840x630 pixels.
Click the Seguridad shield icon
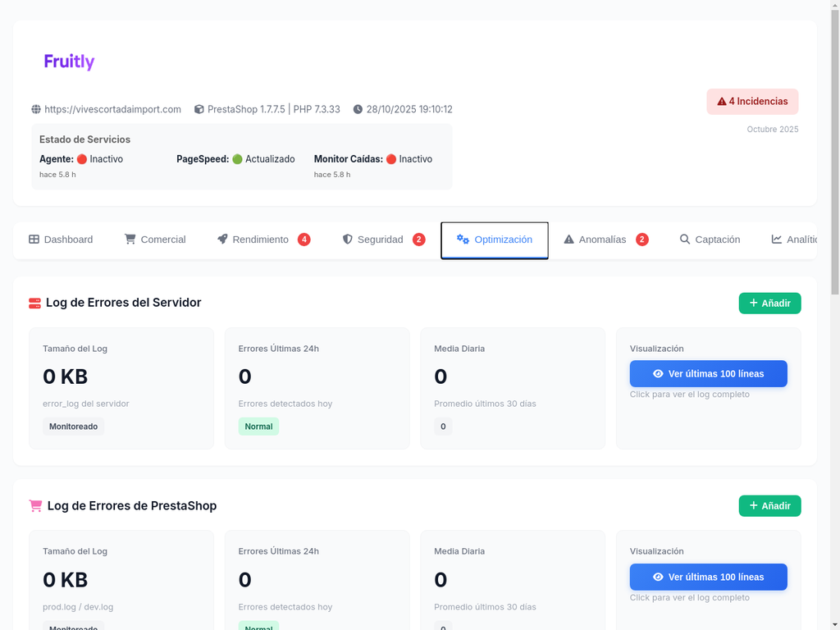click(x=347, y=239)
